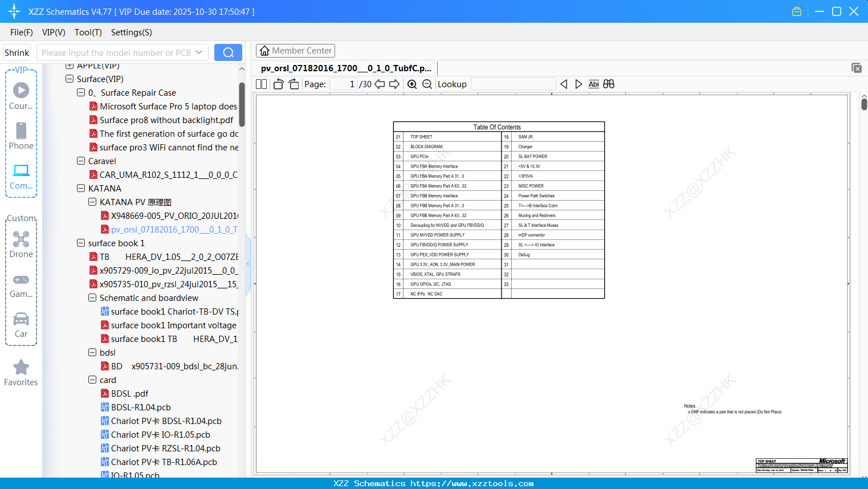Image resolution: width=868 pixels, height=489 pixels.
Task: Collapse the bdsl folder
Action: [92, 353]
